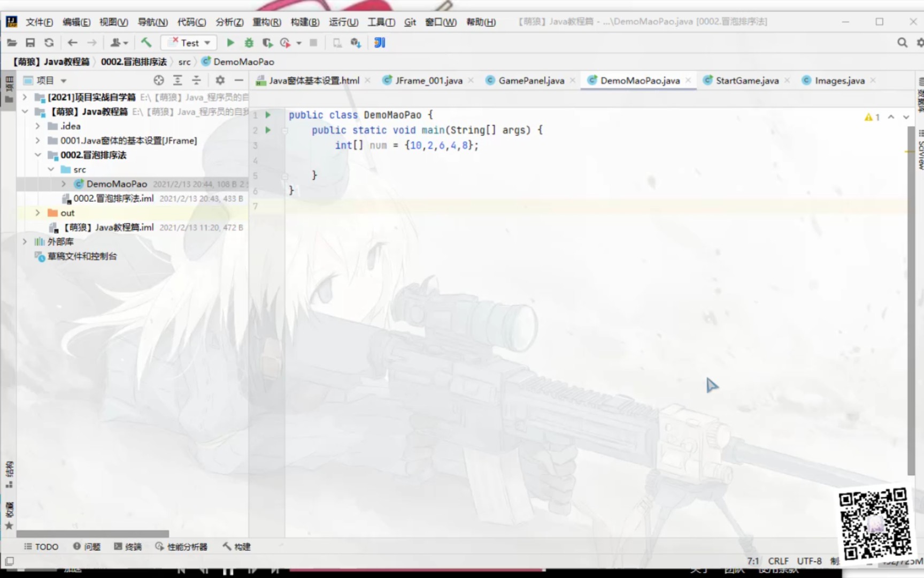Click the Profiler run icon
The height and width of the screenshot is (578, 924).
[285, 43]
